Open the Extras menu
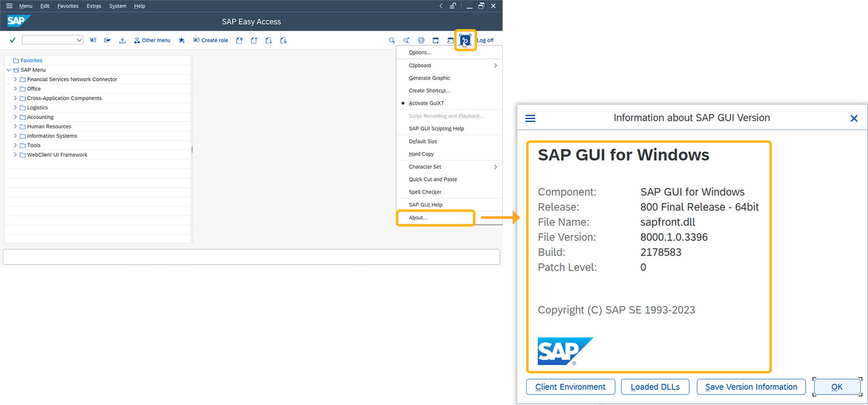The height and width of the screenshot is (405, 868). tap(94, 6)
